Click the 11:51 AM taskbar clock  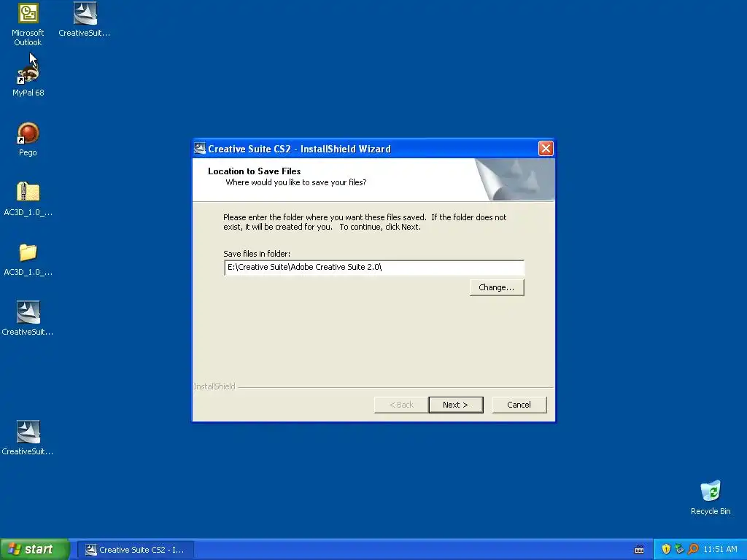click(x=720, y=550)
